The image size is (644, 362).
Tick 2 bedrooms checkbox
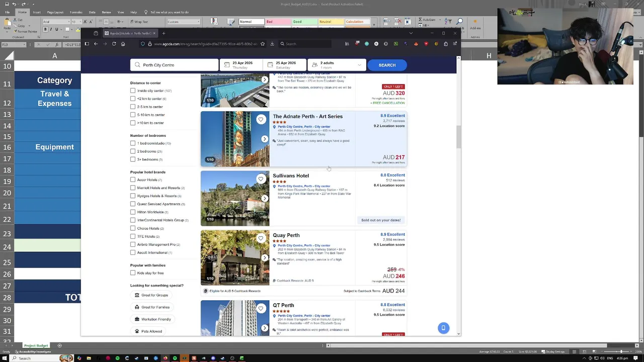[133, 151]
